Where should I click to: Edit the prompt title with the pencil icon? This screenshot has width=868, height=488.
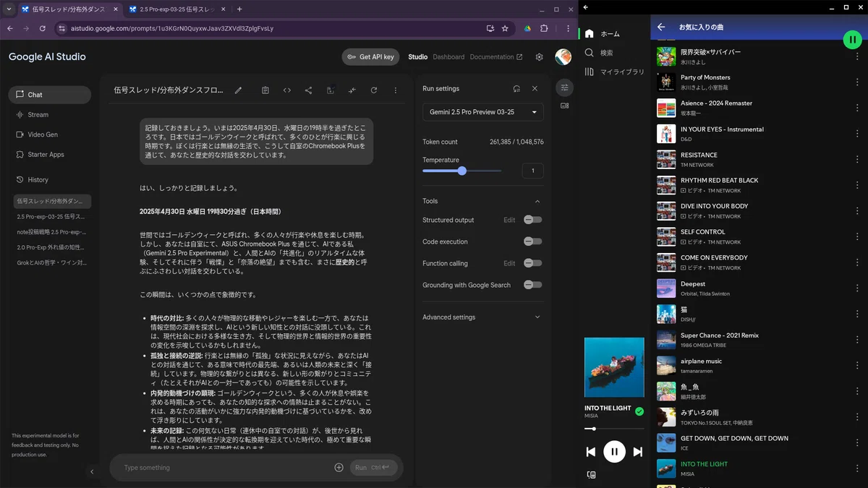238,90
